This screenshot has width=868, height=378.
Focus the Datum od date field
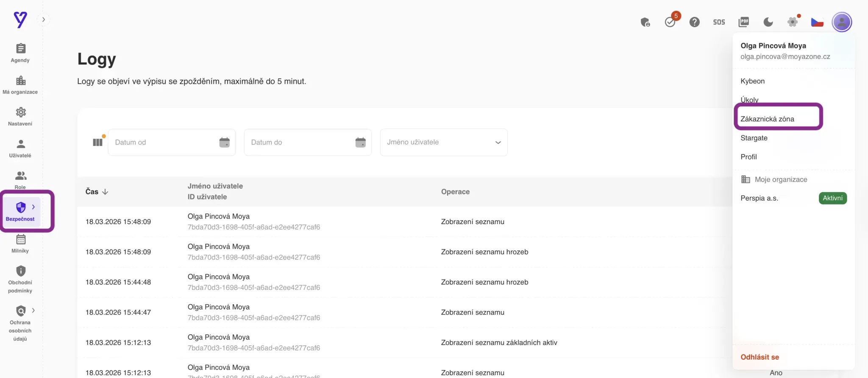[172, 143]
